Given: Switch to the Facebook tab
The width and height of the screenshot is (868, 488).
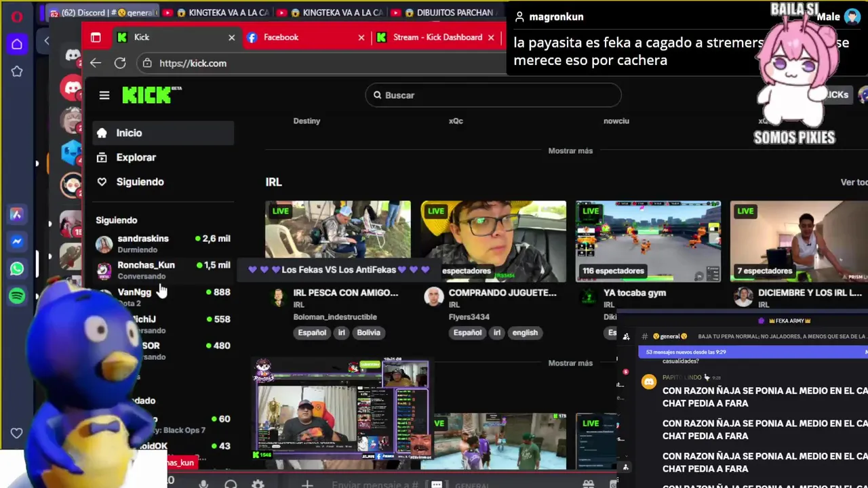Looking at the screenshot, I should click(305, 37).
